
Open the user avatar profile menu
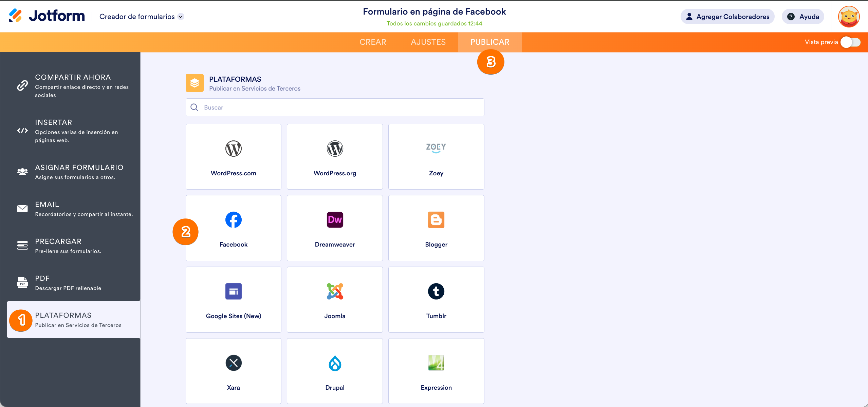coord(848,17)
